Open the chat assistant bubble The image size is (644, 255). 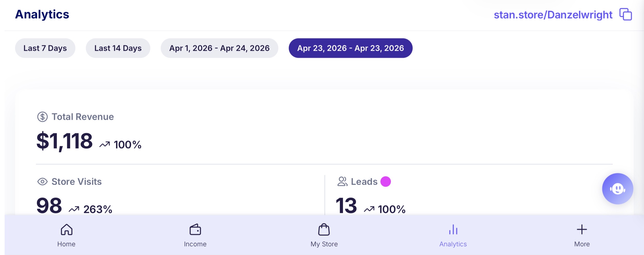coord(617,189)
